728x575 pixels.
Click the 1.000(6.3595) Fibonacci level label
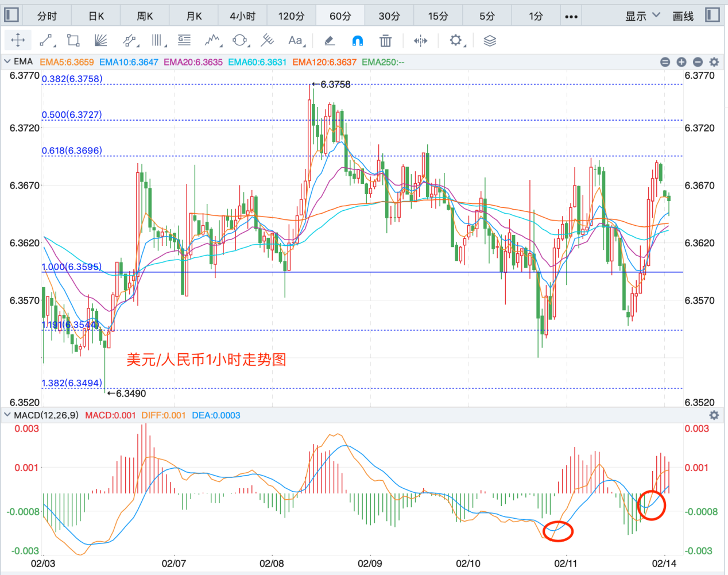click(x=72, y=267)
